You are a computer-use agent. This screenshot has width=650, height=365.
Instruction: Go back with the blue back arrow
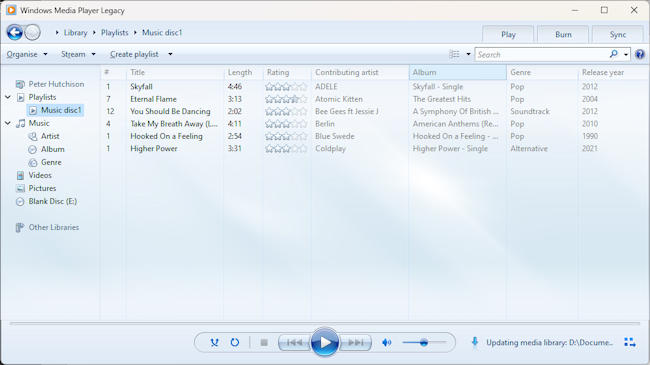tap(15, 32)
